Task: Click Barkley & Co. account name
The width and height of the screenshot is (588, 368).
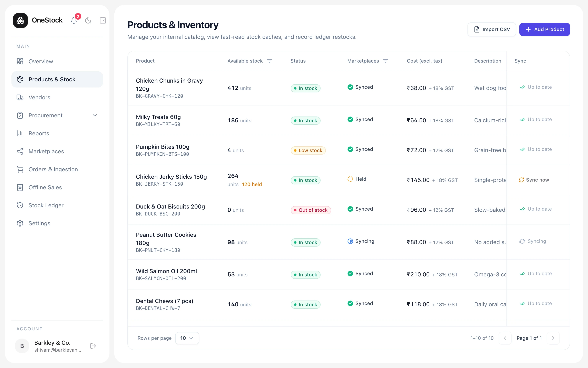Action: (52, 343)
